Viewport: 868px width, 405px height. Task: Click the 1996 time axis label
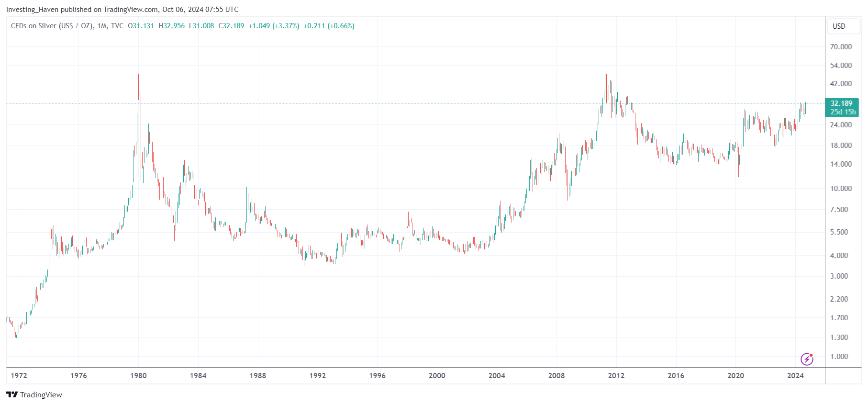click(377, 376)
